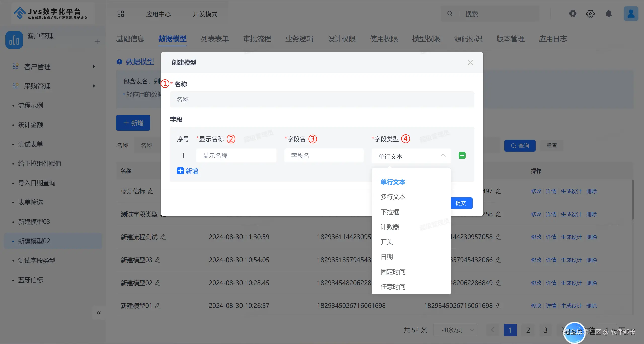644x344 pixels.
Task: Click edit pencil next to 蓝牙信标
Action: [x=151, y=191]
